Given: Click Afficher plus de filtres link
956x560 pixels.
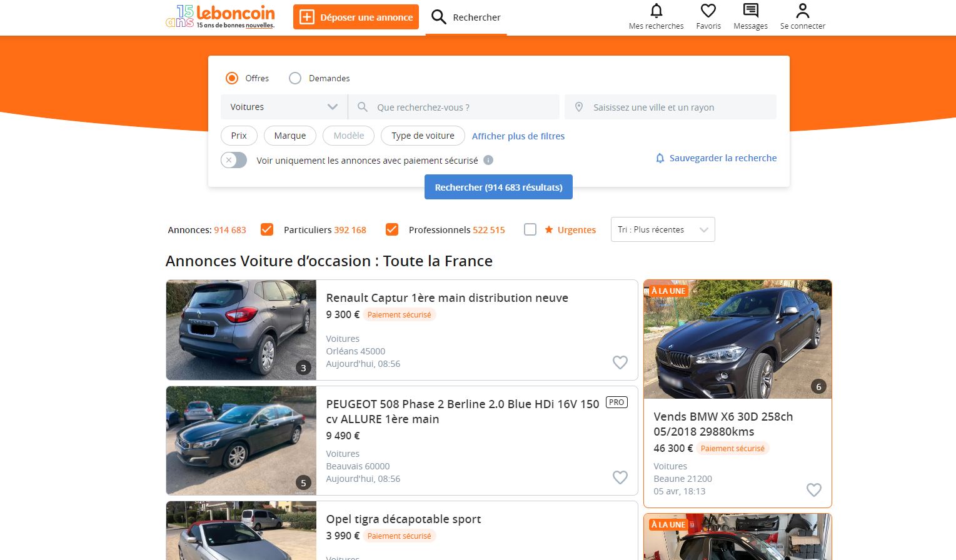Looking at the screenshot, I should point(518,136).
